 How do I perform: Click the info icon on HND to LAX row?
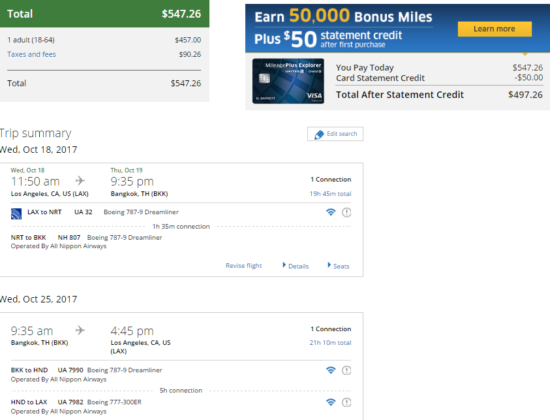click(x=346, y=402)
